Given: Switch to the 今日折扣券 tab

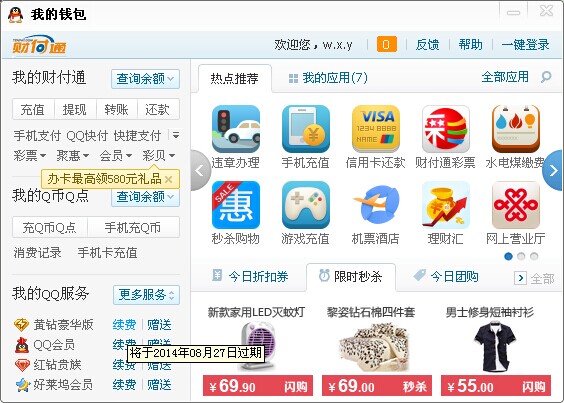Looking at the screenshot, I should pos(250,276).
